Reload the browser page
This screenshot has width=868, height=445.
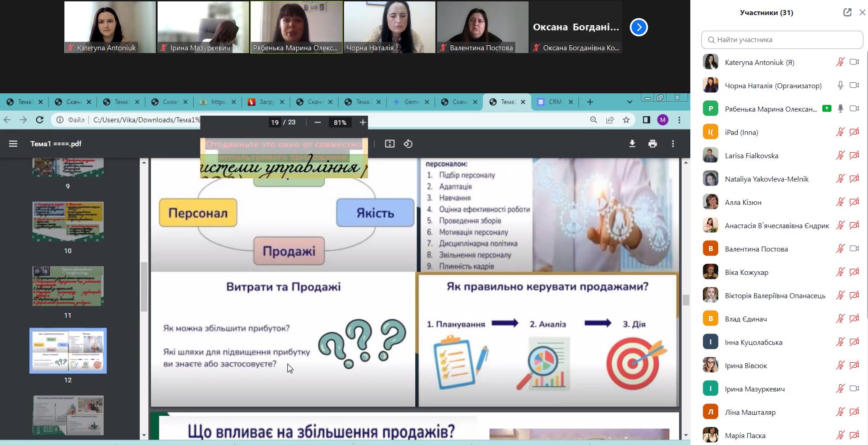point(40,120)
